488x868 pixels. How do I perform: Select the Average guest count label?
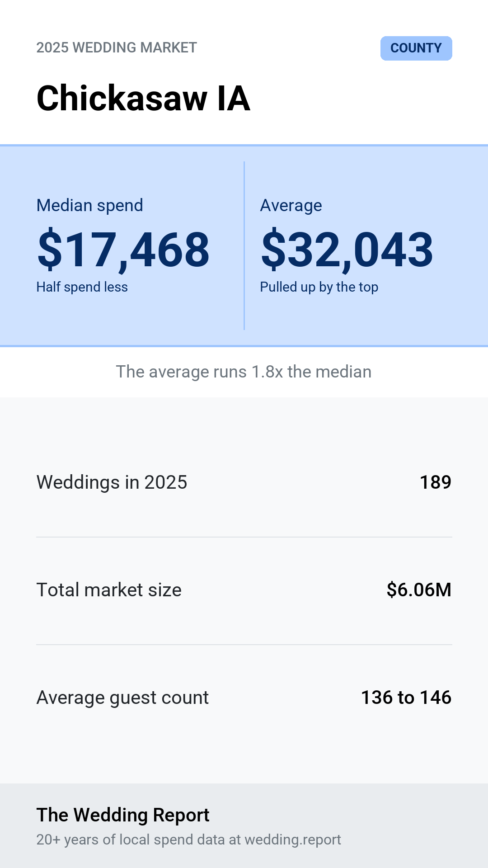tap(122, 698)
